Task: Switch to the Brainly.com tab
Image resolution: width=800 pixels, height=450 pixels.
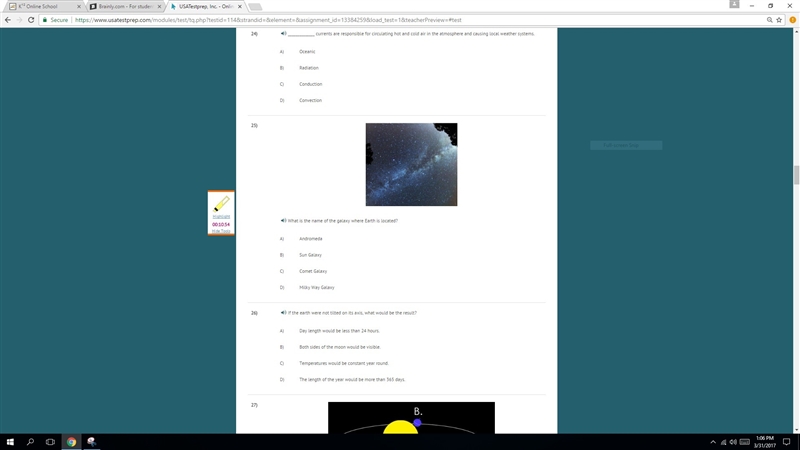Action: (125, 7)
